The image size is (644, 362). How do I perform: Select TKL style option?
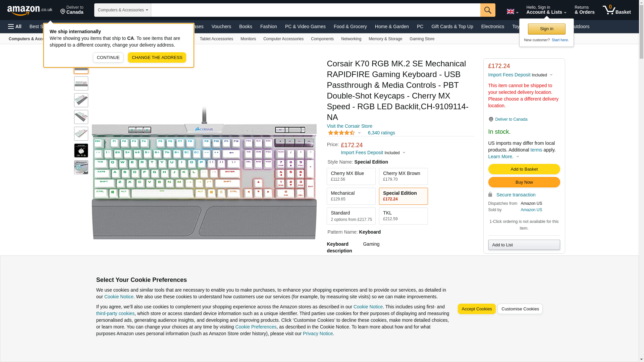403,216
